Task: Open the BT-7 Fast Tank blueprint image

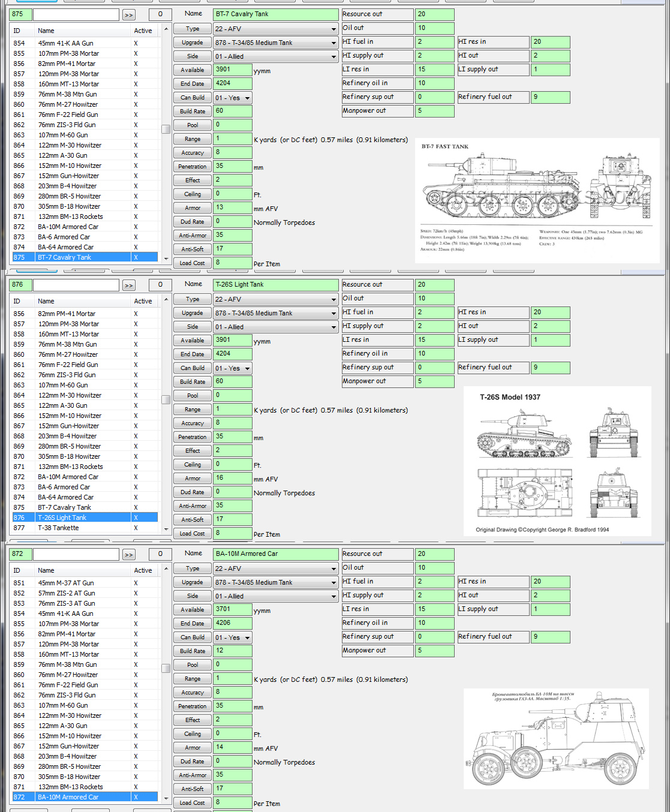Action: (537, 200)
